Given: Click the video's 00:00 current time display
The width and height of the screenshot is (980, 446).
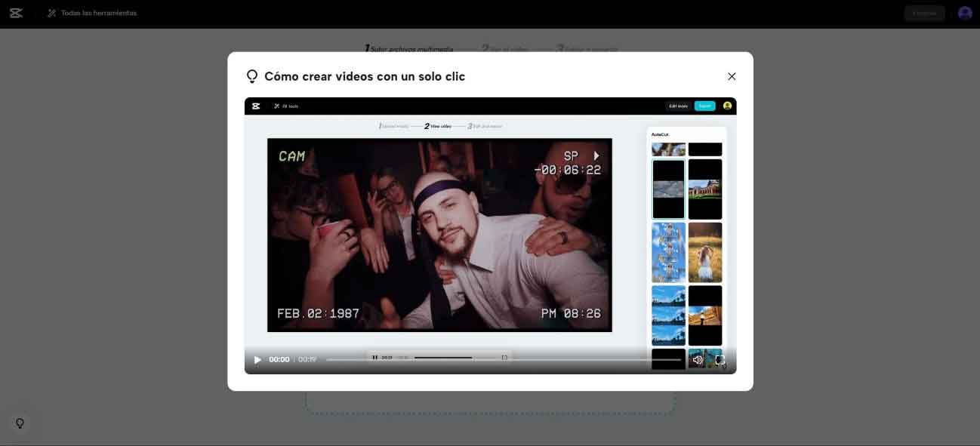Looking at the screenshot, I should (x=279, y=360).
